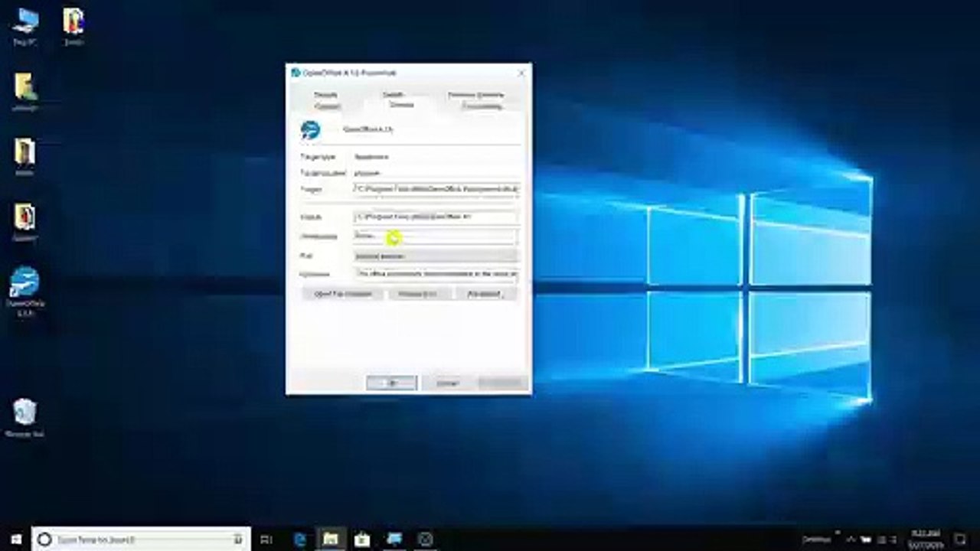
Task: Click the taskbar search microphone icon
Action: point(239,540)
